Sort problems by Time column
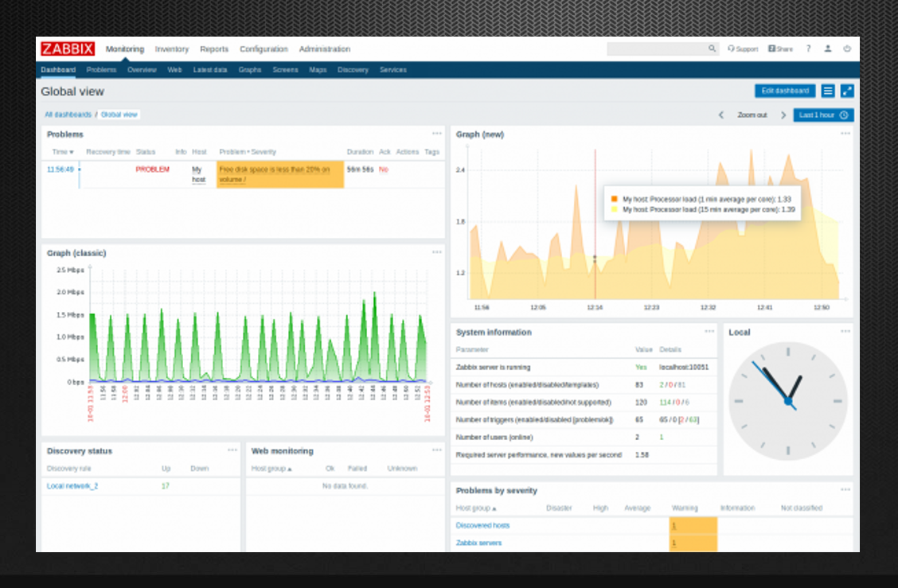Image resolution: width=898 pixels, height=588 pixels. click(62, 152)
